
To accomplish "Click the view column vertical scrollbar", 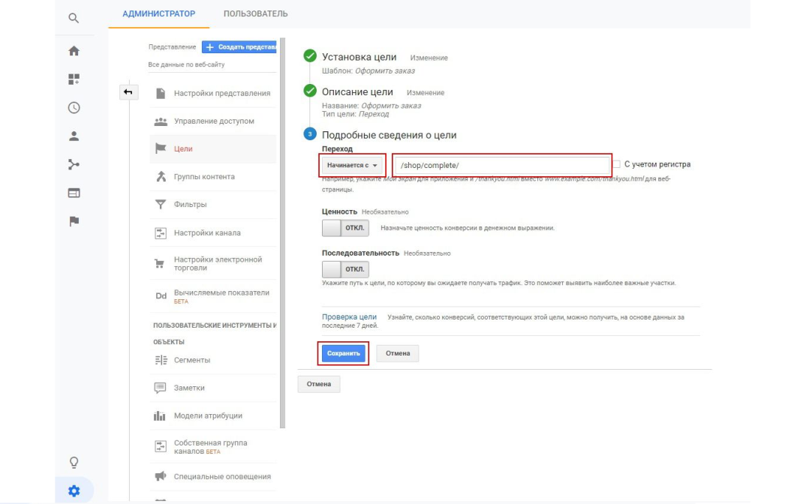I will click(282, 232).
